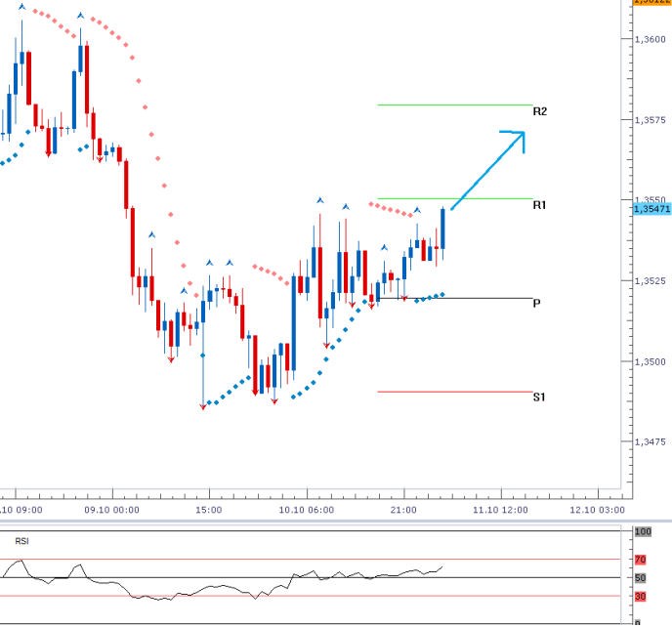Click the 21:00 time axis label

[403, 510]
